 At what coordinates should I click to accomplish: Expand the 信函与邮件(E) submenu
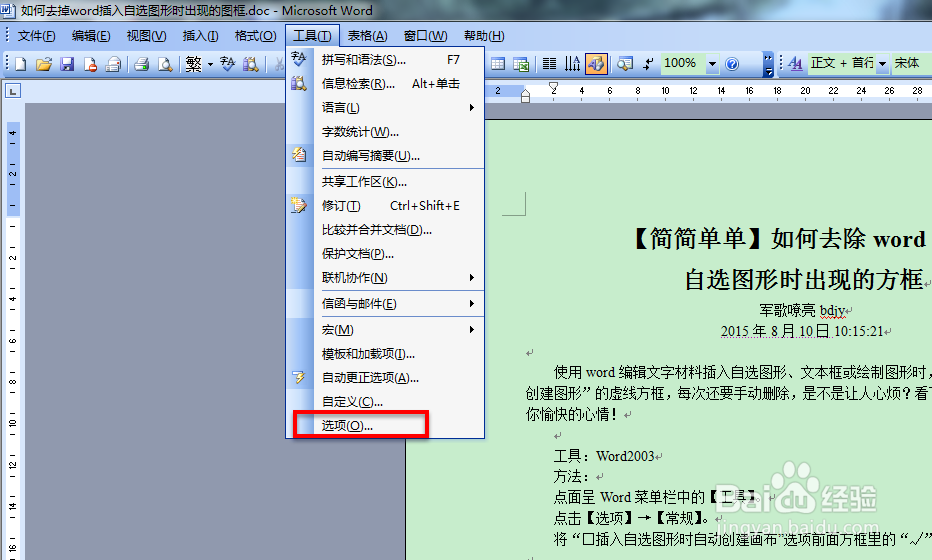pos(385,304)
